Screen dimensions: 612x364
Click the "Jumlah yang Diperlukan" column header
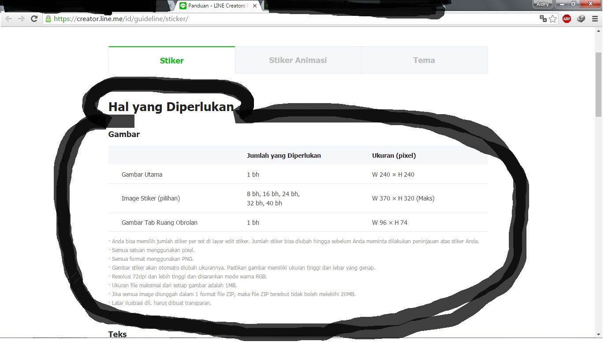pos(284,156)
